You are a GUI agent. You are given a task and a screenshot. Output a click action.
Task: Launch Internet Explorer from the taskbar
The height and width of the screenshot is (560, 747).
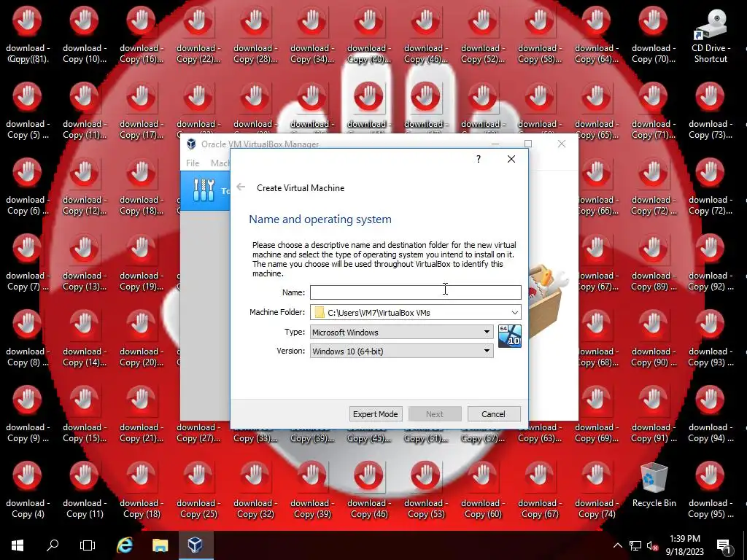pos(125,545)
